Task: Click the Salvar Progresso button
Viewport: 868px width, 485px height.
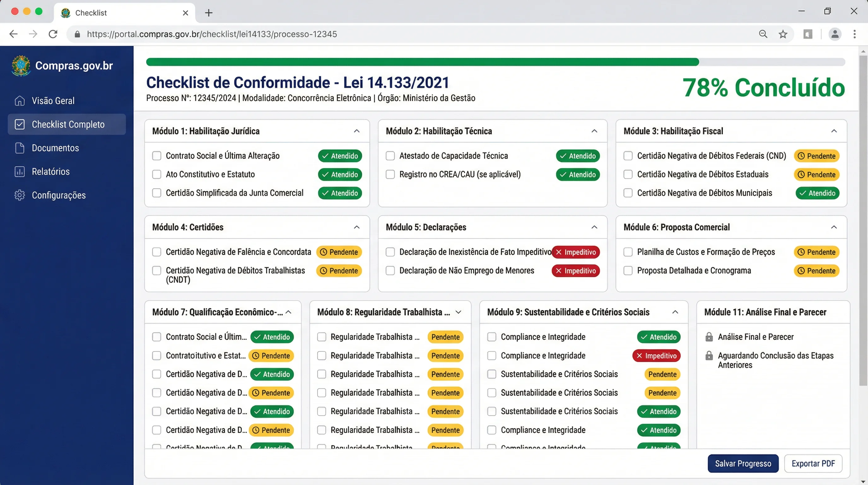Action: click(743, 463)
